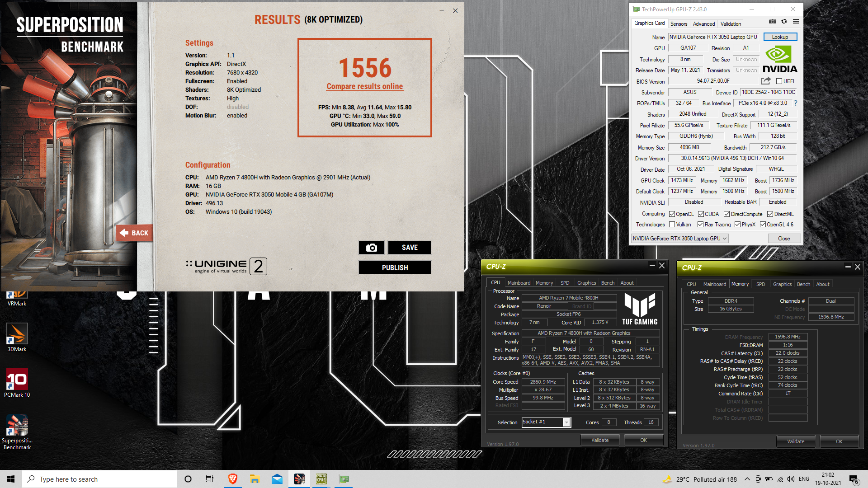Click the Type here to search box
868x488 pixels.
click(99, 479)
